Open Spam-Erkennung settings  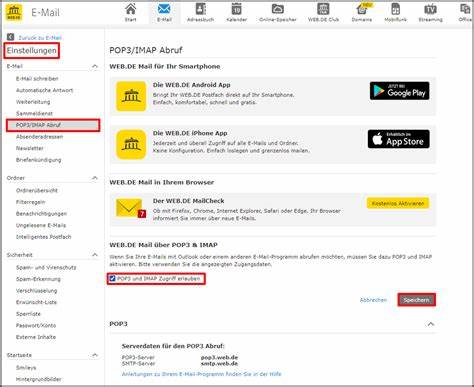click(x=38, y=279)
